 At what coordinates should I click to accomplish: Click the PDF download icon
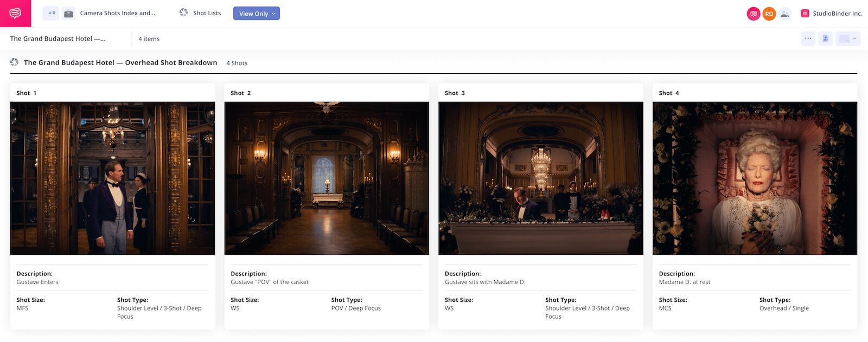coord(825,38)
